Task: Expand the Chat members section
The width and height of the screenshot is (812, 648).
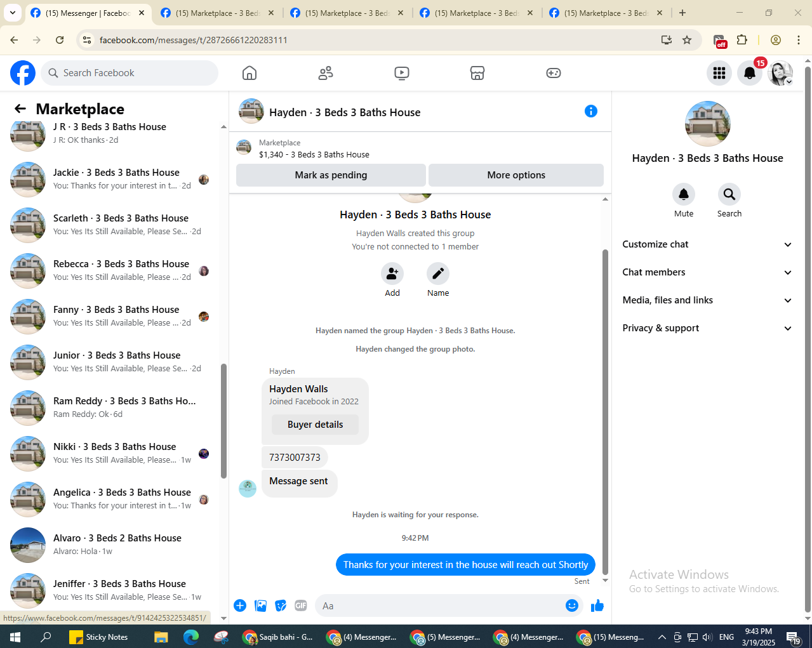Action: [x=707, y=272]
